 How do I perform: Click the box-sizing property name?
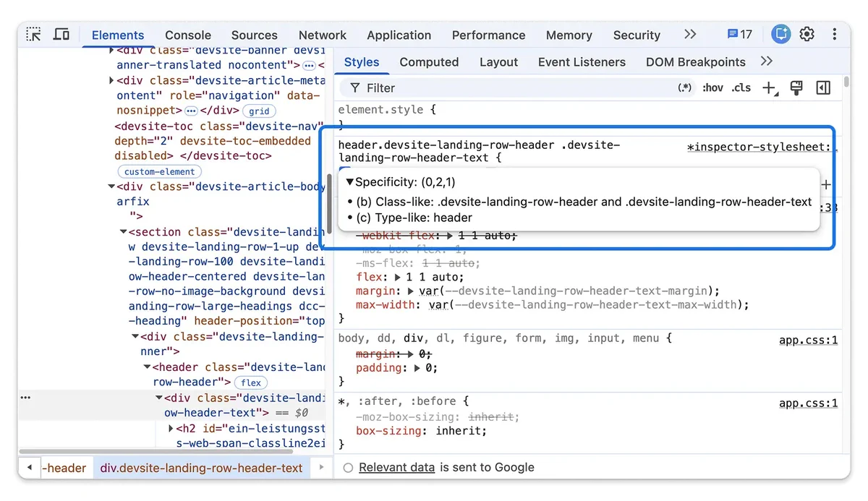click(390, 431)
